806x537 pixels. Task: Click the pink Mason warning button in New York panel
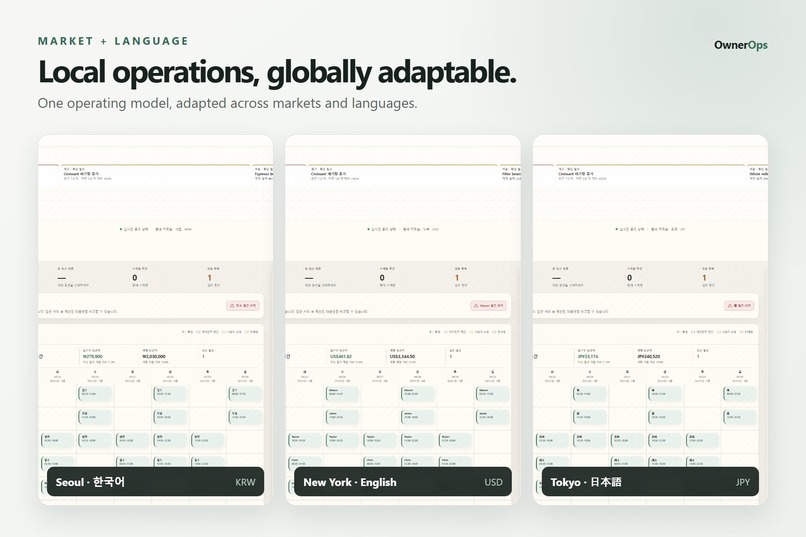[489, 306]
